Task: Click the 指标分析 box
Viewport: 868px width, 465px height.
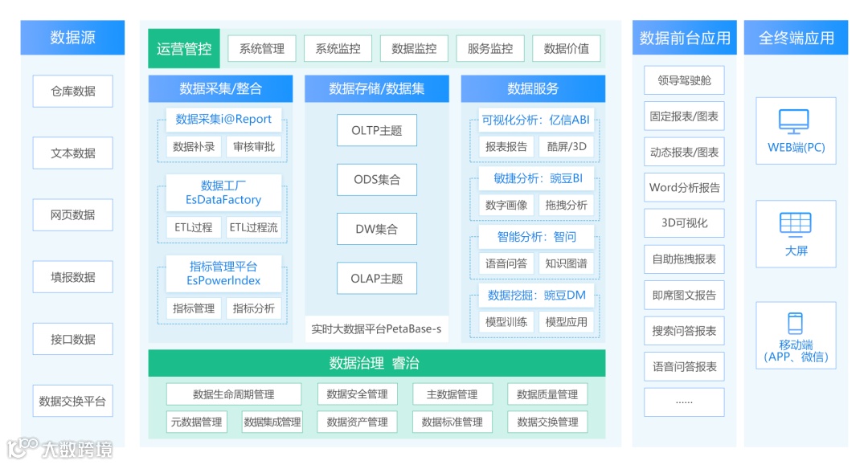Action: 253,308
